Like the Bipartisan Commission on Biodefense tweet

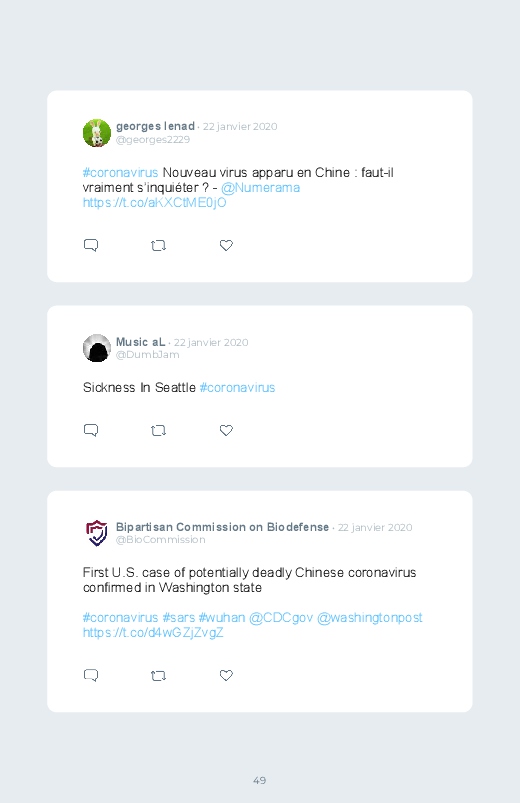226,675
